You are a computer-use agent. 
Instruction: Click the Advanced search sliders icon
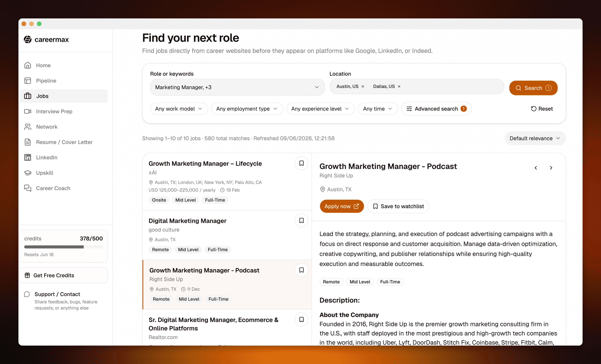409,109
